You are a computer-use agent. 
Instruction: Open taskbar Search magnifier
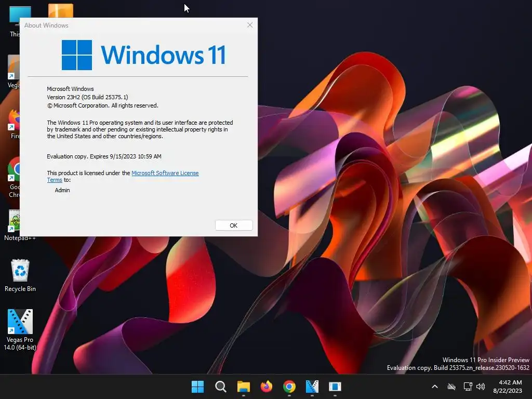[x=220, y=387]
